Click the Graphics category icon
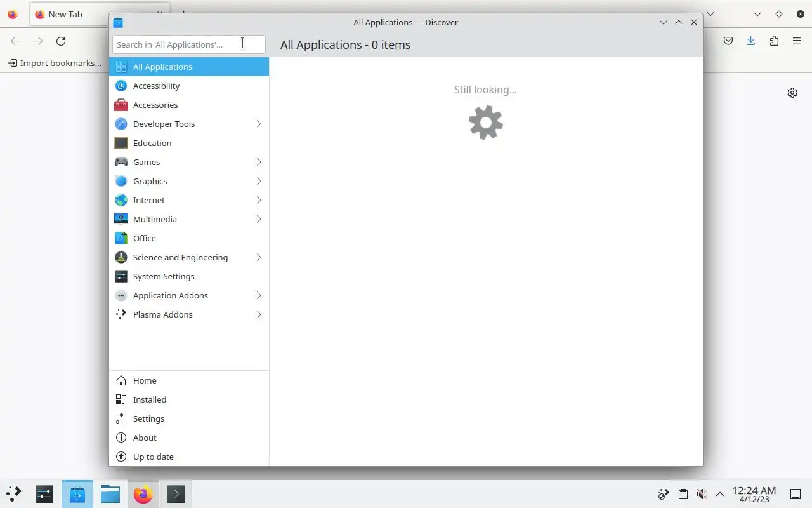Viewport: 812px width, 508px height. tap(121, 181)
